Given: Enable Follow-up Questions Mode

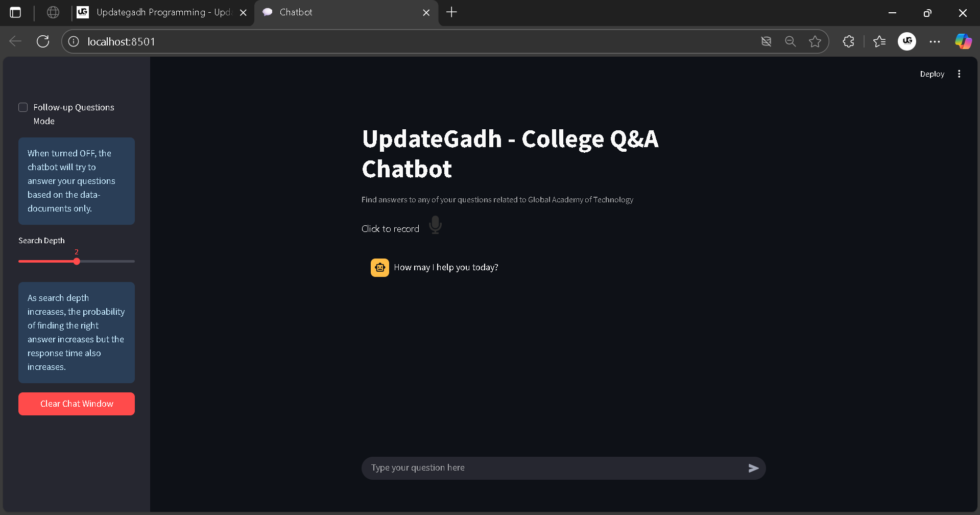Looking at the screenshot, I should click(x=23, y=107).
